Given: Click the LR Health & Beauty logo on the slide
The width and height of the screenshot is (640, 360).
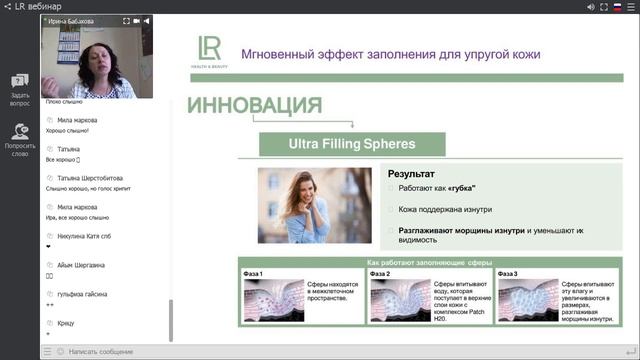Looking at the screenshot, I should pos(209,51).
